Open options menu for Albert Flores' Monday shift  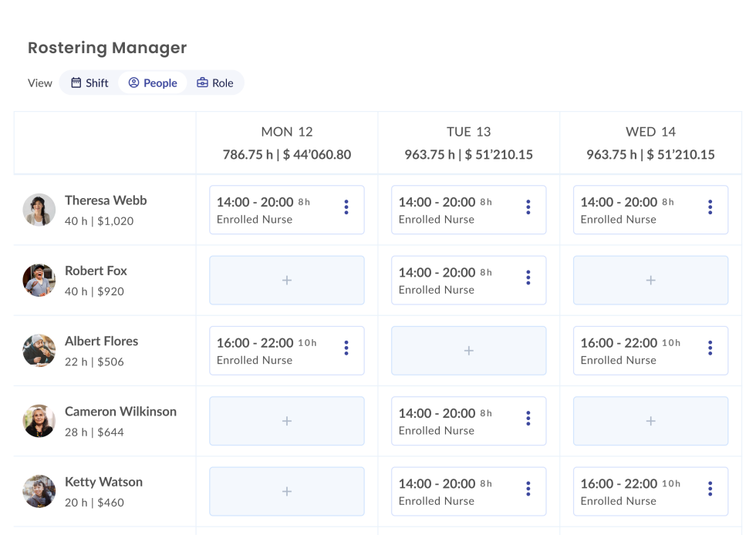coord(346,348)
